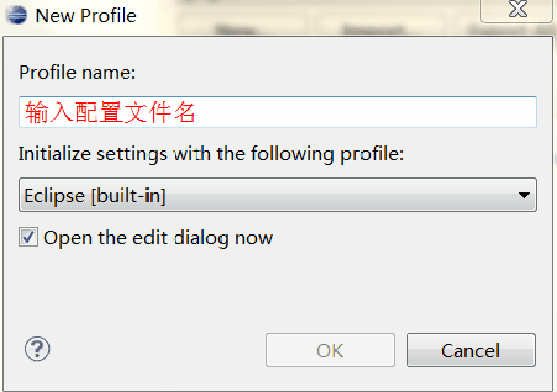Expand the Eclipse [built-in] profile dropdown
557x392 pixels.
pyautogui.click(x=277, y=195)
